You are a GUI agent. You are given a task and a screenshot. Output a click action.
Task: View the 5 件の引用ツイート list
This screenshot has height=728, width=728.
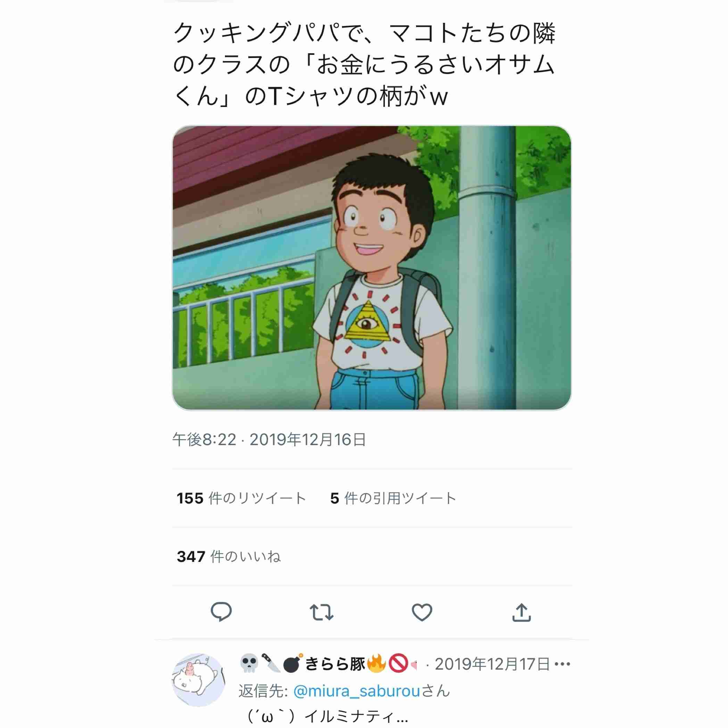(x=394, y=498)
